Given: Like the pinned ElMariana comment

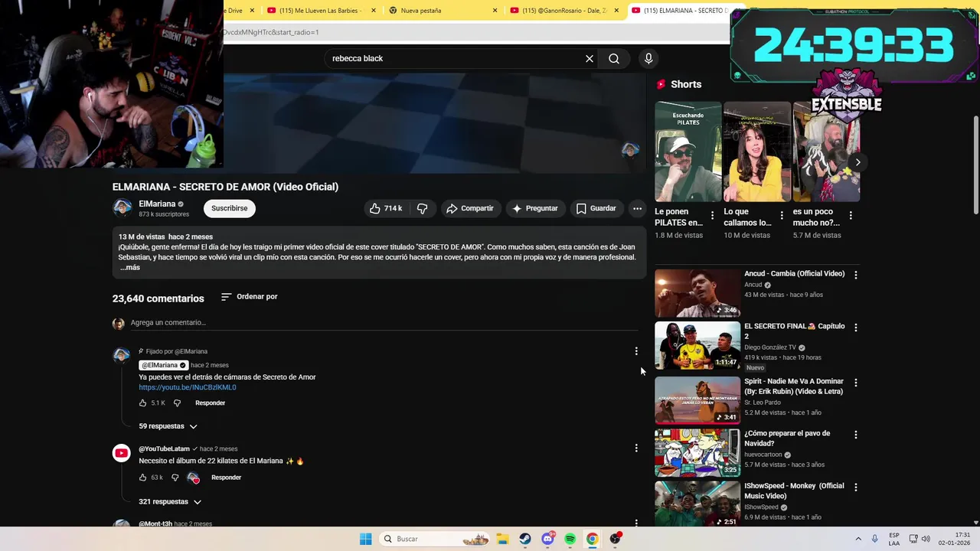Looking at the screenshot, I should [x=142, y=403].
